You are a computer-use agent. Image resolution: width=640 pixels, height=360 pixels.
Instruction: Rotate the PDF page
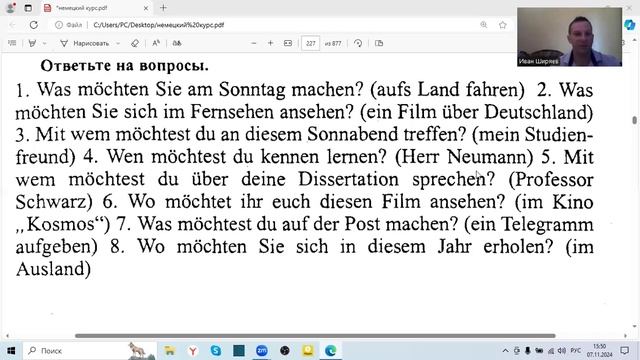pyautogui.click(x=358, y=43)
